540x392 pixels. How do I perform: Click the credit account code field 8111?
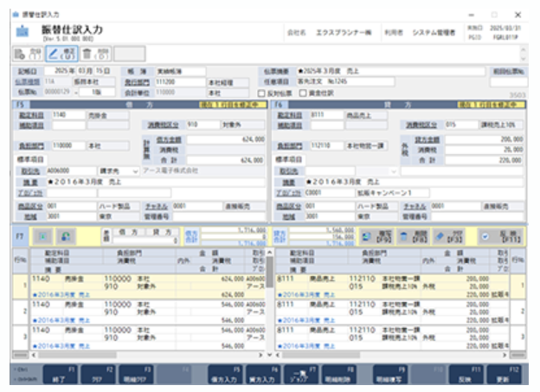click(x=326, y=115)
